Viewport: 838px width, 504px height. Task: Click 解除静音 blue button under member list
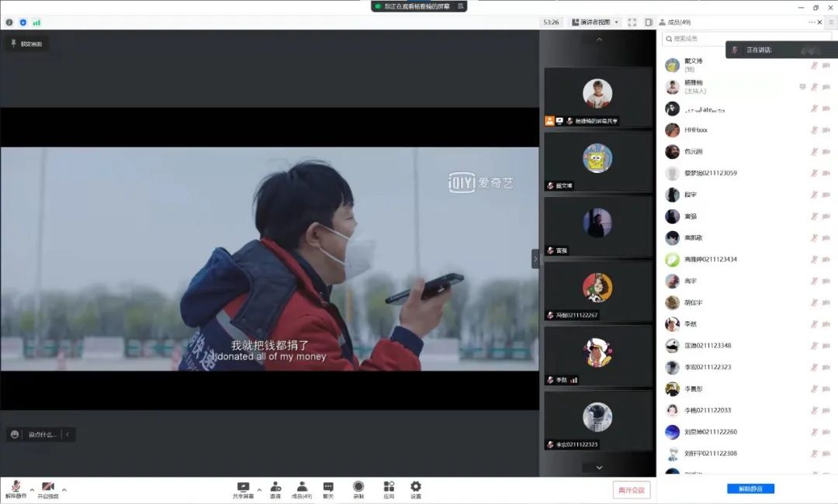click(750, 488)
